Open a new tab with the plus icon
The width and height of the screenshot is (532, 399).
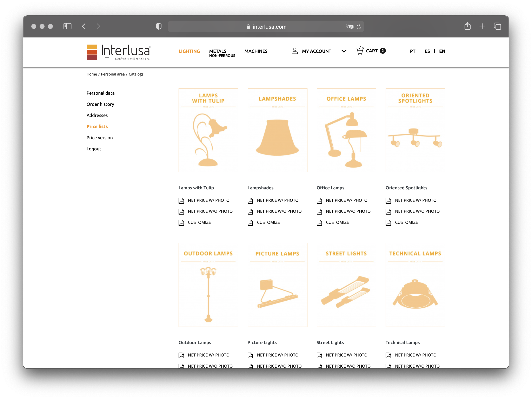pyautogui.click(x=482, y=26)
